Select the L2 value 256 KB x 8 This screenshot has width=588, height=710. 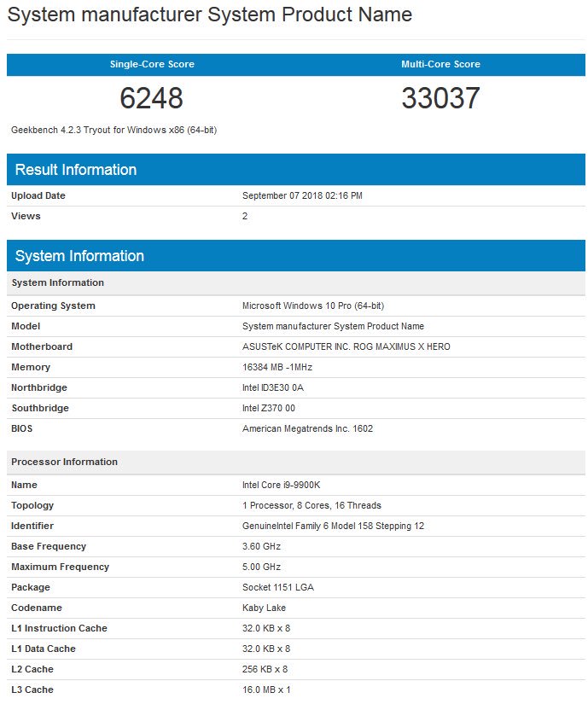point(265,669)
